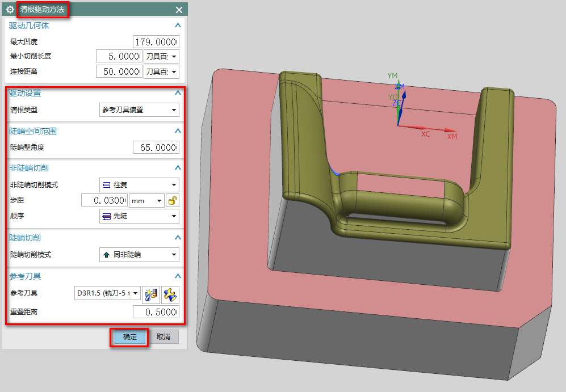Click the 重叠距离 input field
Image resolution: width=566 pixels, height=392 pixels.
tap(156, 312)
